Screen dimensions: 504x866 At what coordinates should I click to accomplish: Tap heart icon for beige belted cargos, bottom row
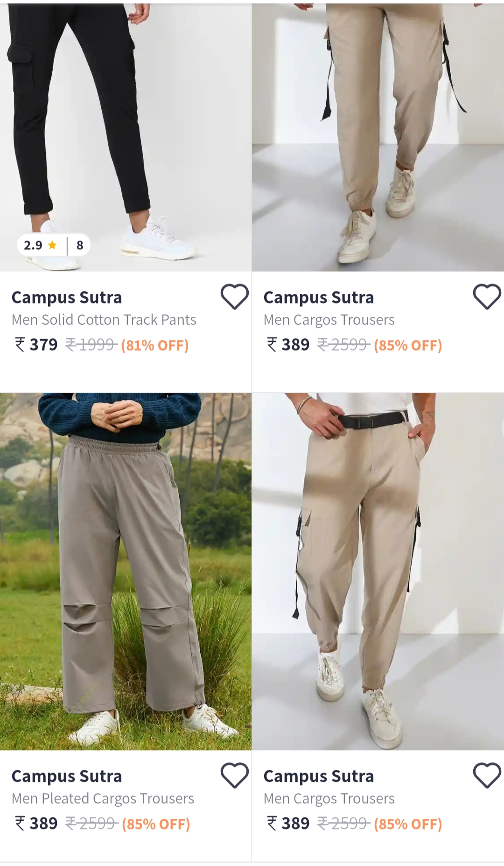(x=487, y=775)
